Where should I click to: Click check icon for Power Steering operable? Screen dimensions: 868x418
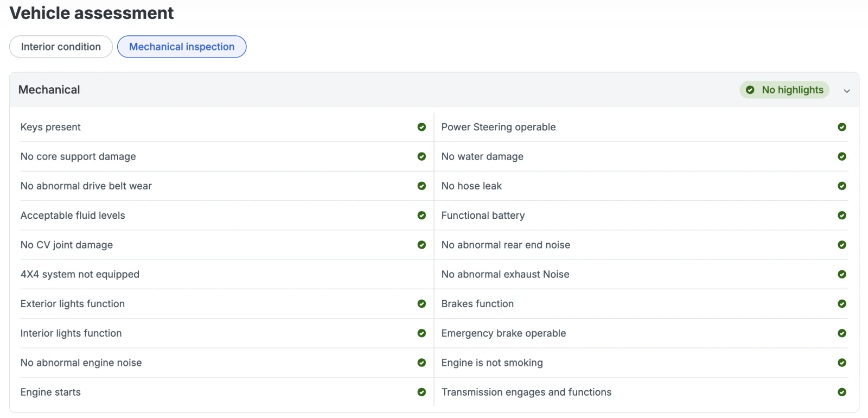(842, 127)
